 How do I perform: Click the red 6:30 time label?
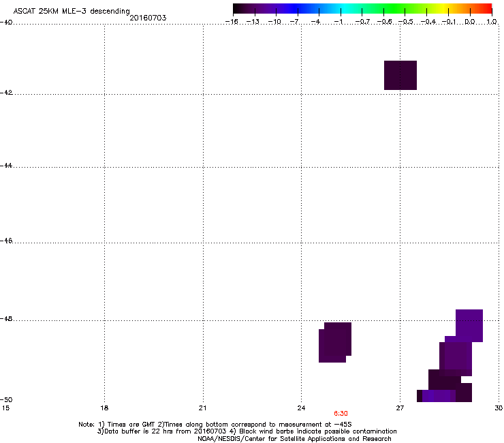pyautogui.click(x=341, y=414)
